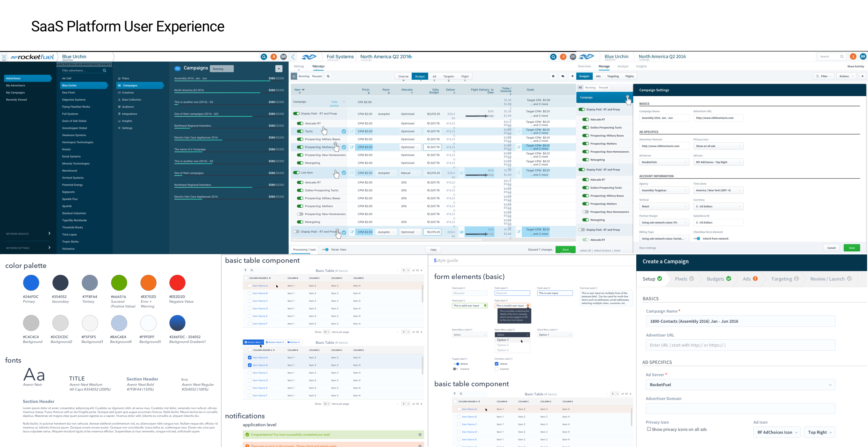Click the back chevron left of Foil Systems logo
The width and height of the screenshot is (868, 447).
(293, 57)
